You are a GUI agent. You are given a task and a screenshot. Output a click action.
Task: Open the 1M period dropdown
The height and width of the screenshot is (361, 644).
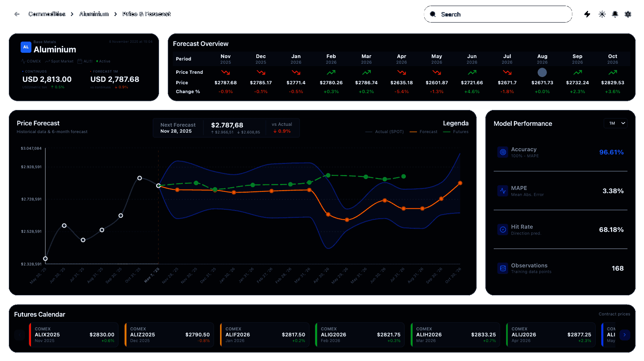(x=616, y=123)
